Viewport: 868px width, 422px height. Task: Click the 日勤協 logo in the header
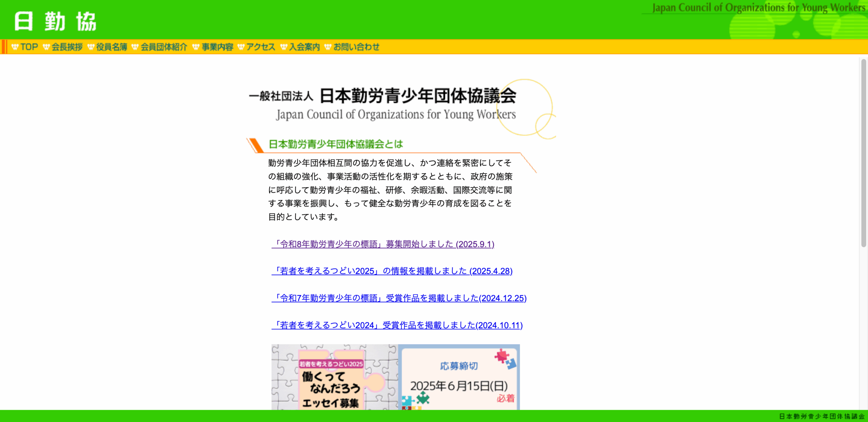click(55, 21)
